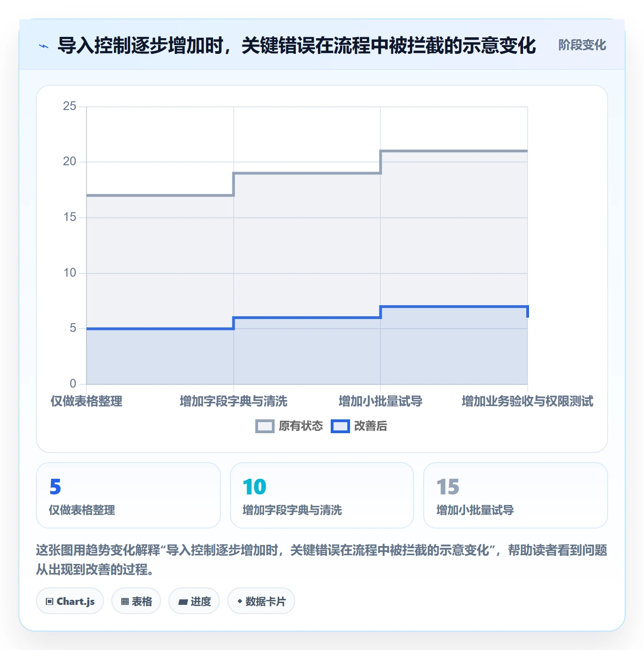Viewport: 644px width, 650px height.
Task: Open the card showing 15 增加小批量试导
Action: 516,495
